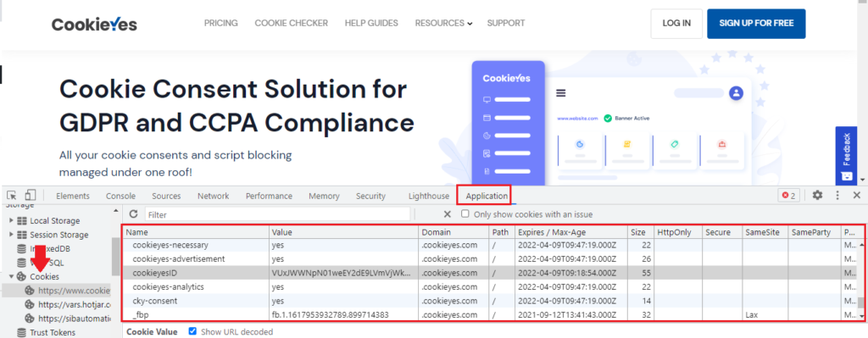
Task: Select the inspect element cursor icon
Action: (x=12, y=196)
